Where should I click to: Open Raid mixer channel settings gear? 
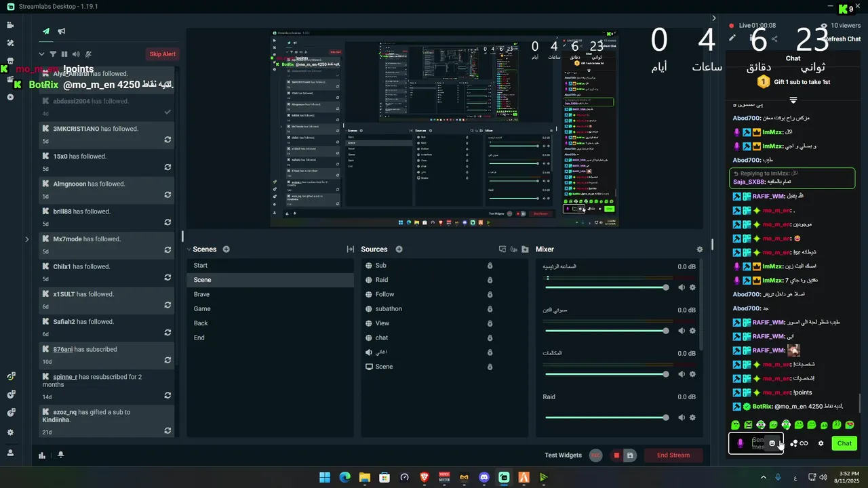coord(692,418)
